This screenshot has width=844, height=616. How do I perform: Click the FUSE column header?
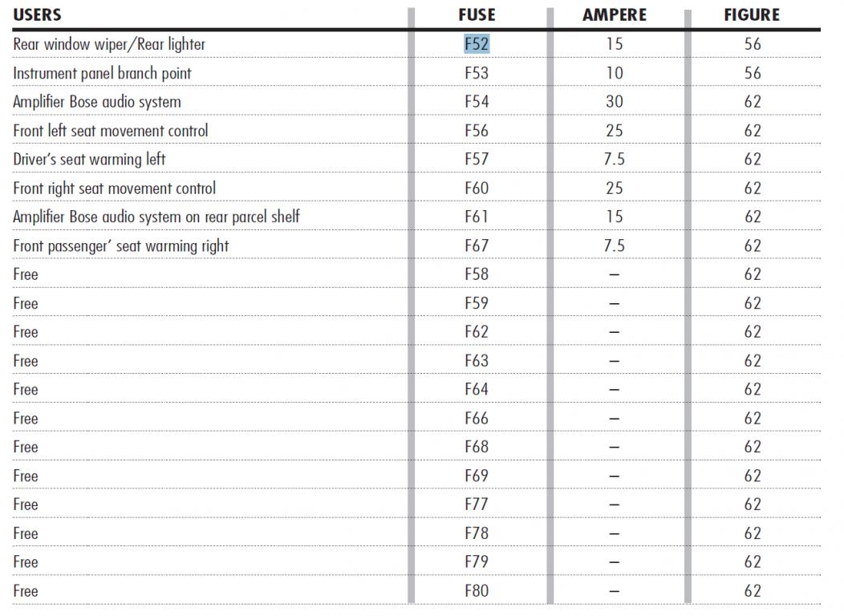[477, 15]
